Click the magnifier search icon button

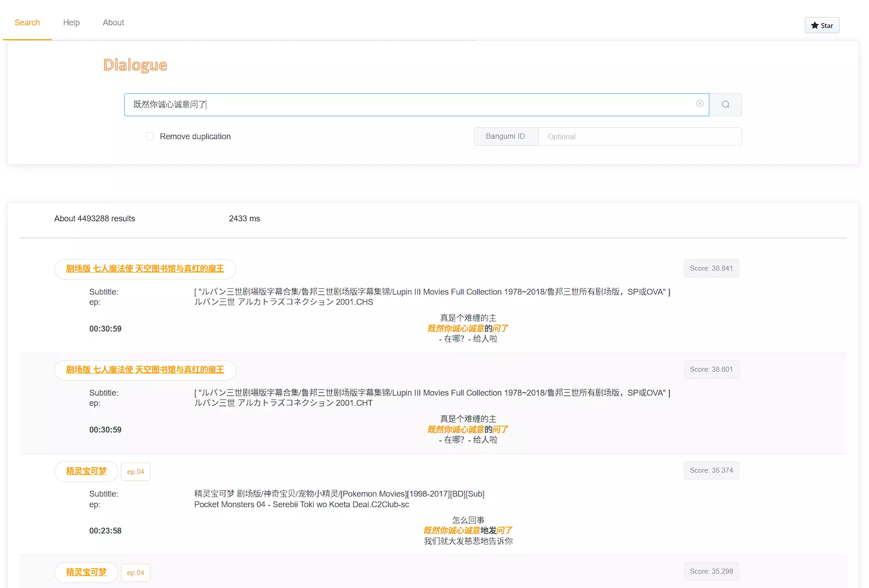point(725,105)
